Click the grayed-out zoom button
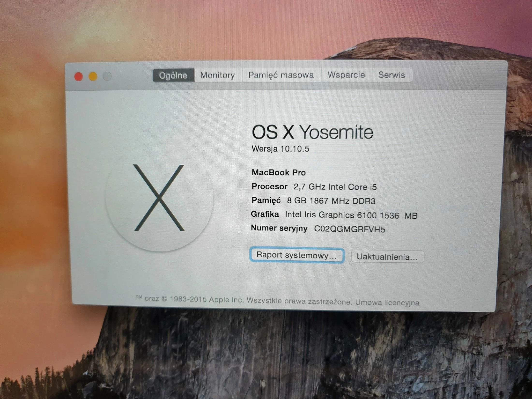The width and height of the screenshot is (532, 399). coord(106,76)
